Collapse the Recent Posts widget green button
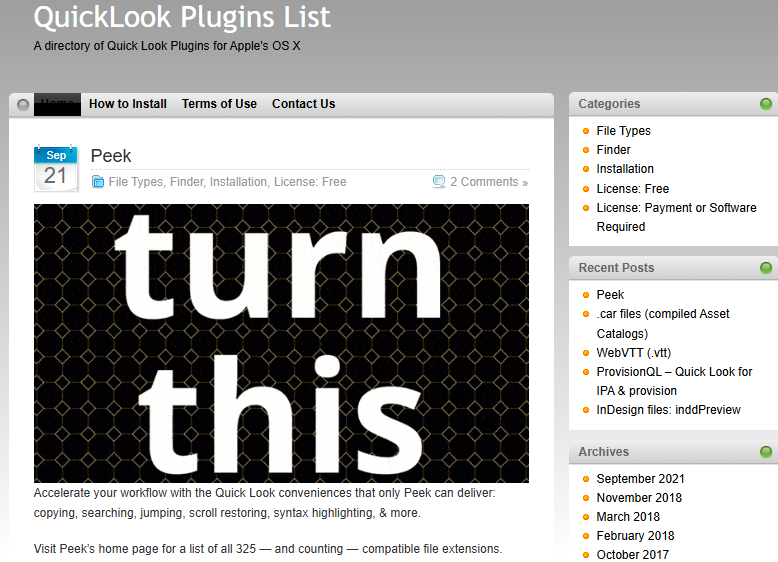778x562 pixels. pos(766,268)
